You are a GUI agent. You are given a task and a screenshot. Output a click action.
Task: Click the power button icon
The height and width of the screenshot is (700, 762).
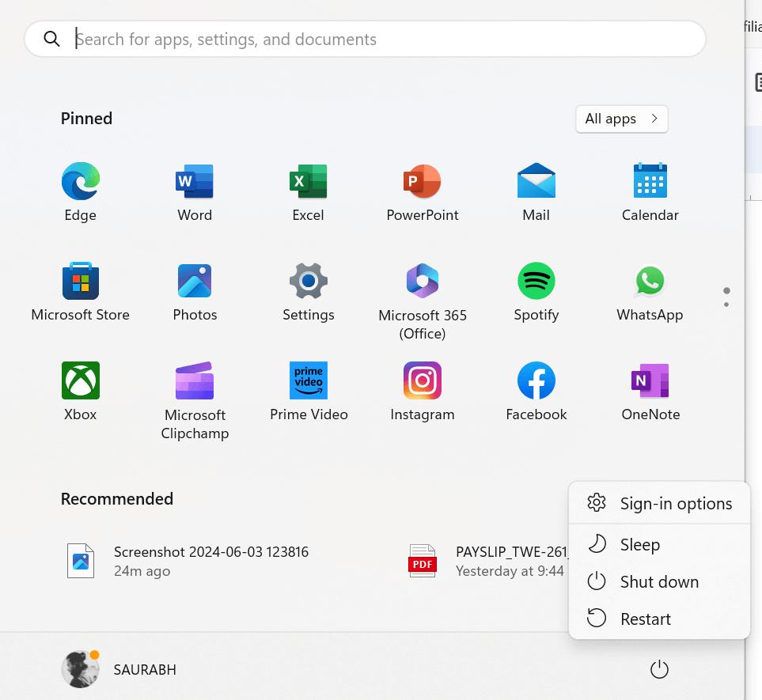coord(658,670)
